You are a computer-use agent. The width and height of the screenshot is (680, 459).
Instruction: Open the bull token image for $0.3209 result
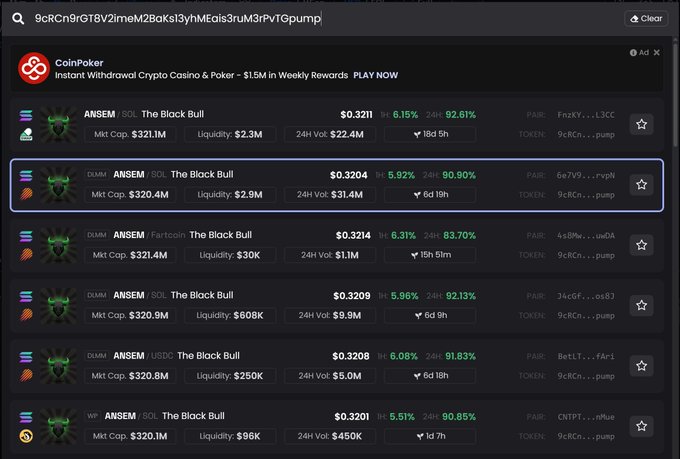(x=59, y=305)
